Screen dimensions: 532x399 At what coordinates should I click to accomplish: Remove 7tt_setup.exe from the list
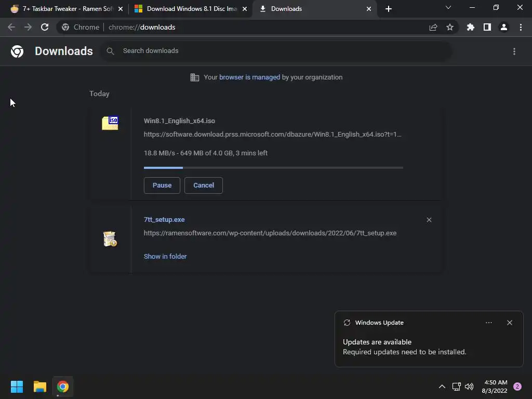click(429, 220)
